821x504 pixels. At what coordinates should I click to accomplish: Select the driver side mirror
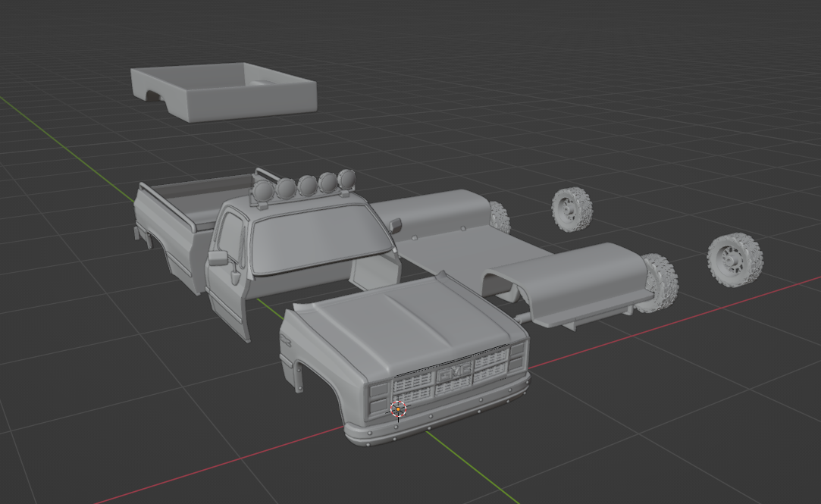coord(219,258)
